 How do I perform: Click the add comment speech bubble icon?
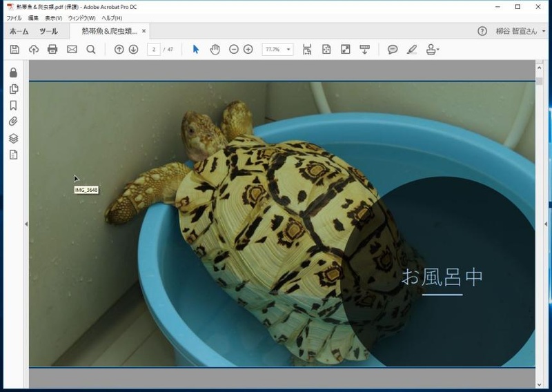[393, 50]
